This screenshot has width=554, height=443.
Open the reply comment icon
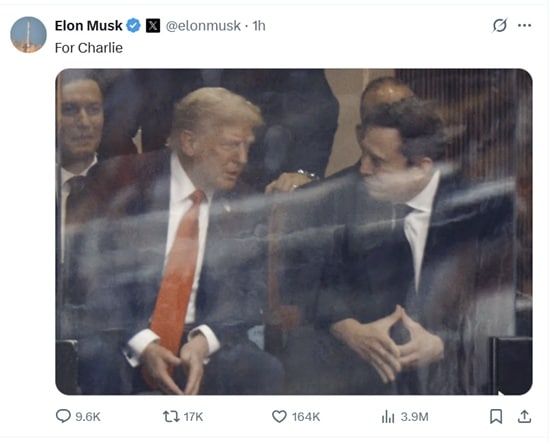[x=63, y=416]
